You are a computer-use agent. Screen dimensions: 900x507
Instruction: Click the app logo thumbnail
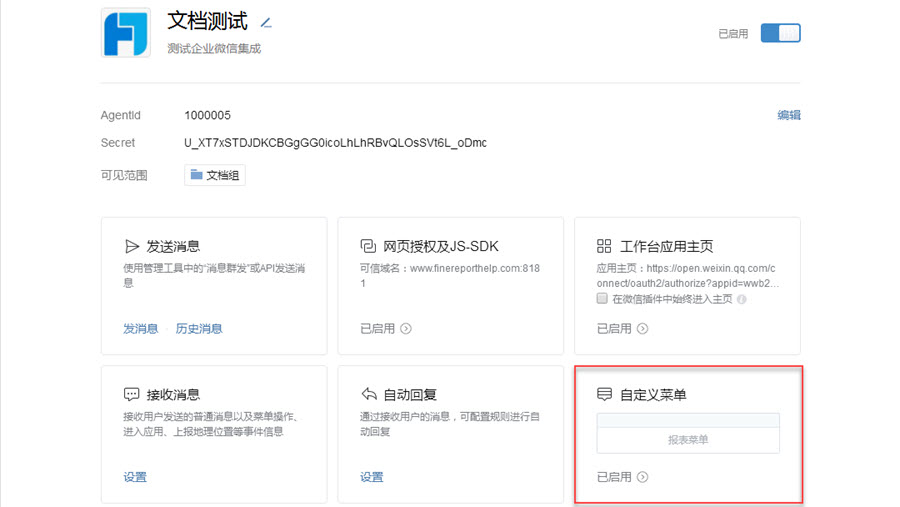coord(126,33)
